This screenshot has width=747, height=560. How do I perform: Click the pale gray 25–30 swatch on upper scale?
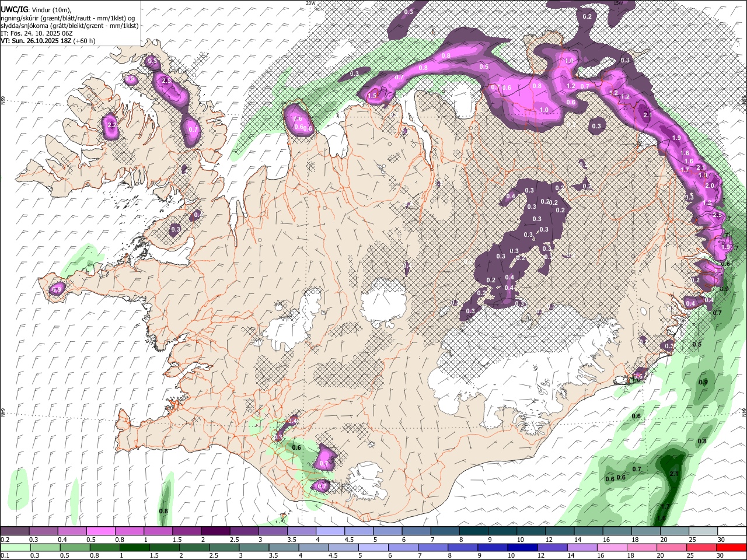tap(704, 531)
